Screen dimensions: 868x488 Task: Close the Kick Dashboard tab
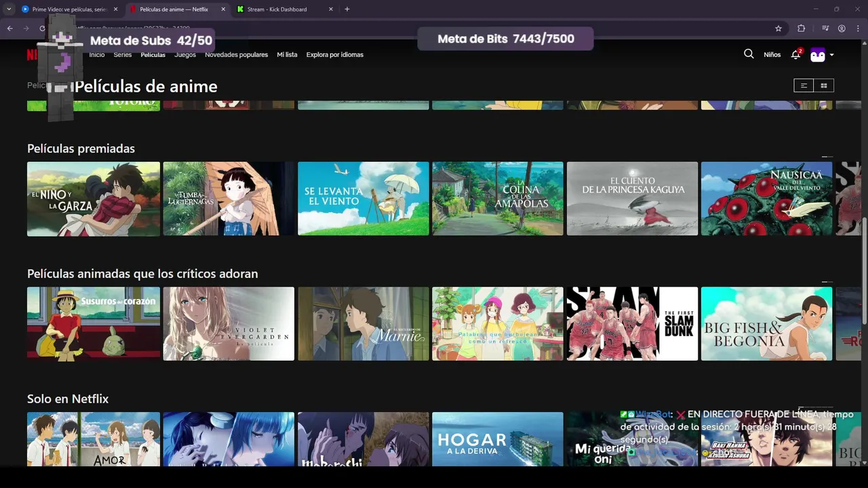[330, 9]
